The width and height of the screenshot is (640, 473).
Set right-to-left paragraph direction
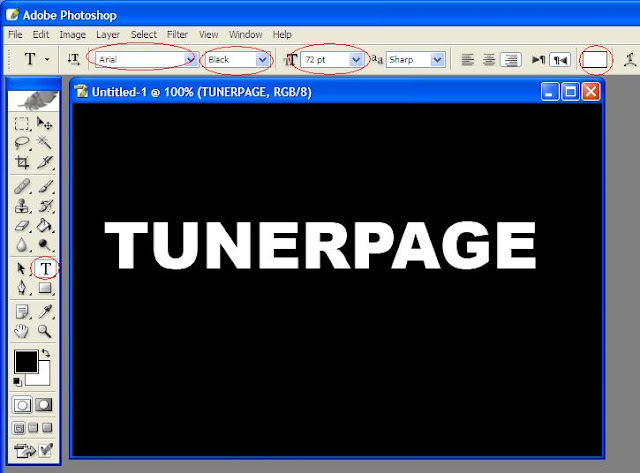point(560,60)
